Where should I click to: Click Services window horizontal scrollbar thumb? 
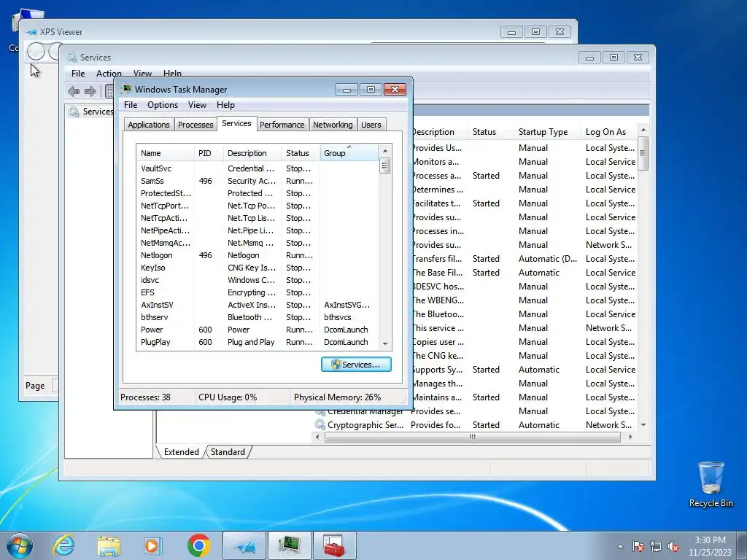(472, 437)
